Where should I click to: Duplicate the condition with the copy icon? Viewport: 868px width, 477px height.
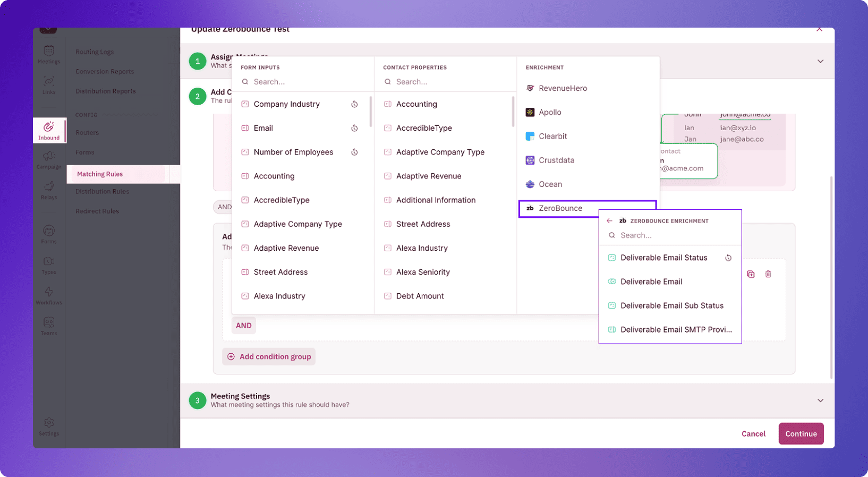(x=751, y=274)
